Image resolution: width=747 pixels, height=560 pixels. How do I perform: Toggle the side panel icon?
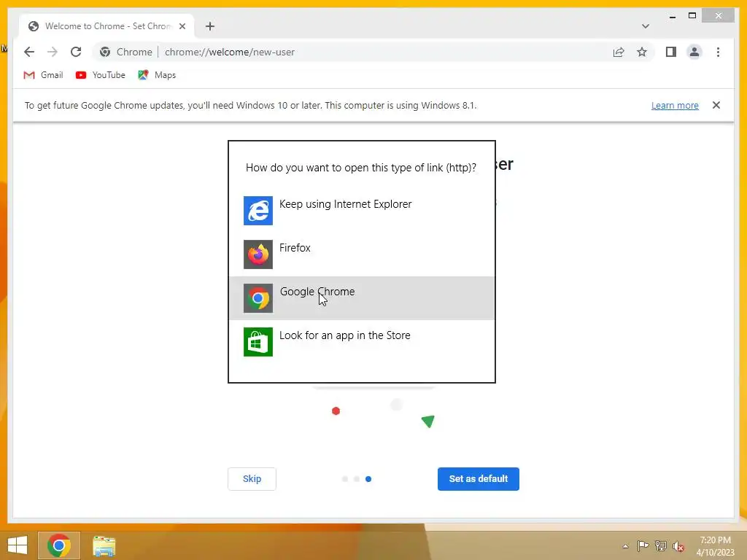[671, 52]
